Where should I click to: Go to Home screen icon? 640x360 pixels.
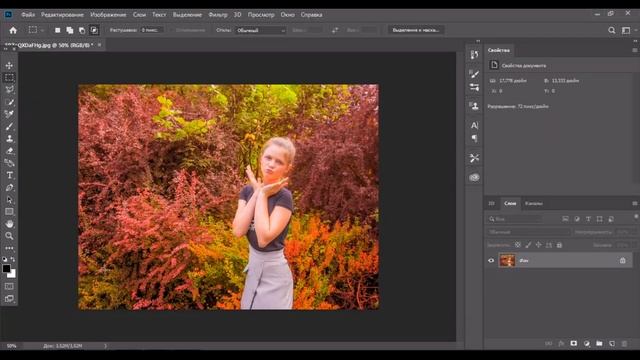(13, 30)
